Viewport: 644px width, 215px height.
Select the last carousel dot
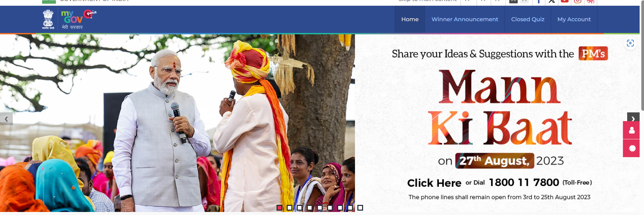coord(360,208)
